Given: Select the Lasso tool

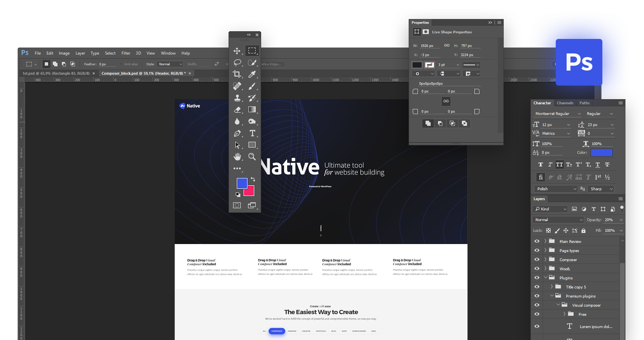Looking at the screenshot, I should [x=237, y=62].
